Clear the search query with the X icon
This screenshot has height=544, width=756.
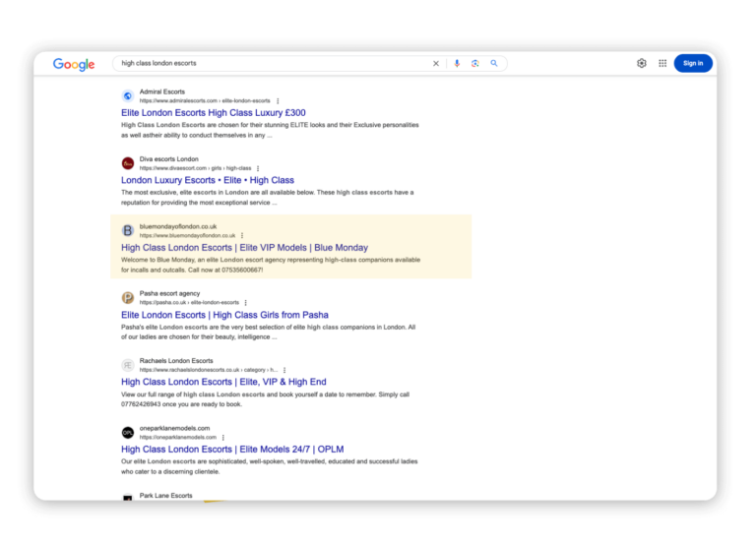point(436,63)
